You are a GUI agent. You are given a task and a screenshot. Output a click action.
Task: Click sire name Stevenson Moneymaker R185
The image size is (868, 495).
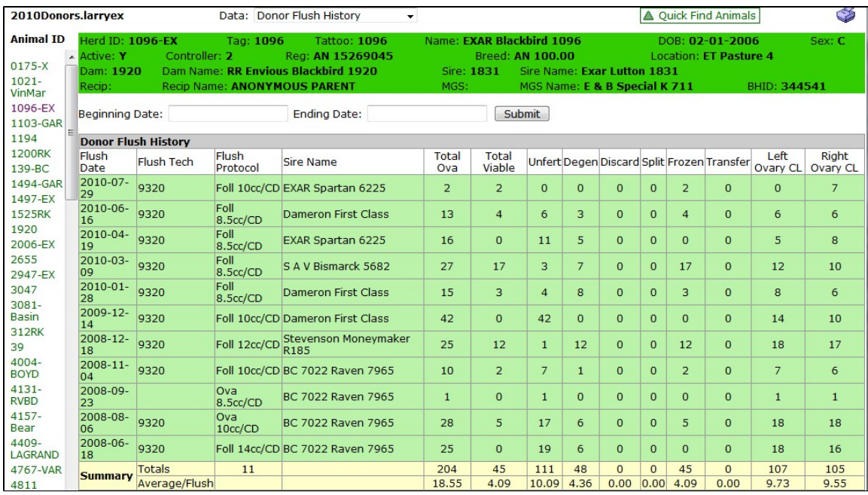[x=346, y=345]
